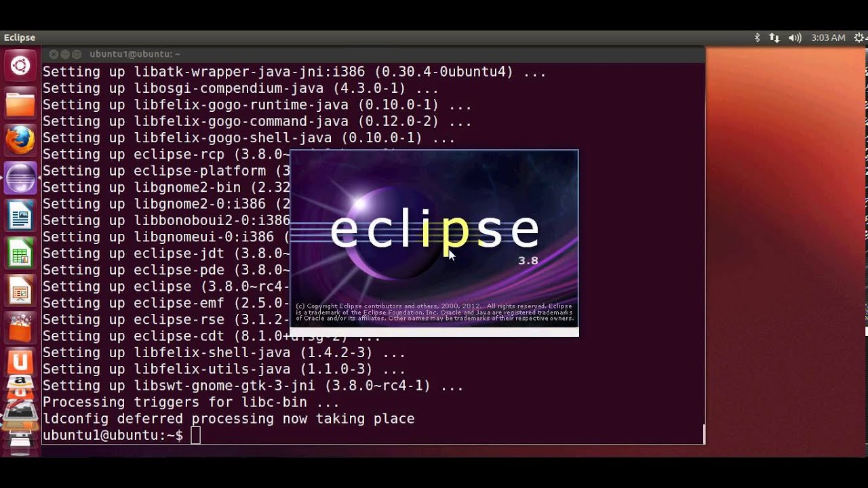Click the 'Setting up eclipse-rcp' line

166,155
